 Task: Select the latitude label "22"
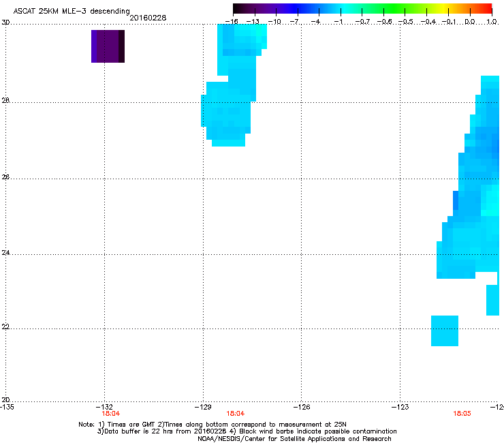5,327
